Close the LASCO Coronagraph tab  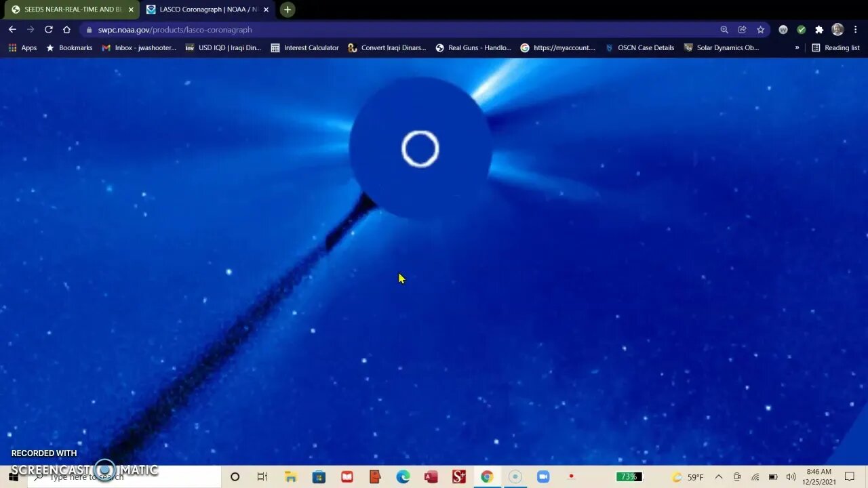click(266, 9)
